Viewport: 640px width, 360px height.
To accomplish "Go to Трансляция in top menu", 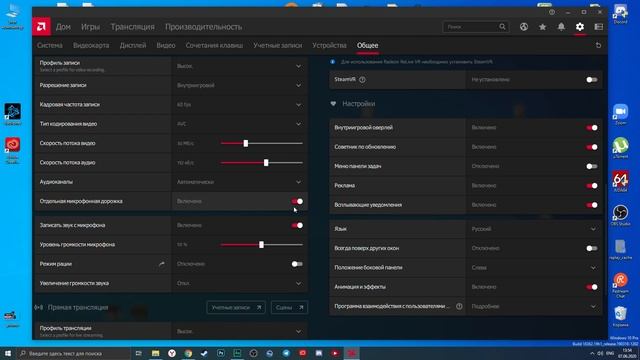I will pos(132,27).
